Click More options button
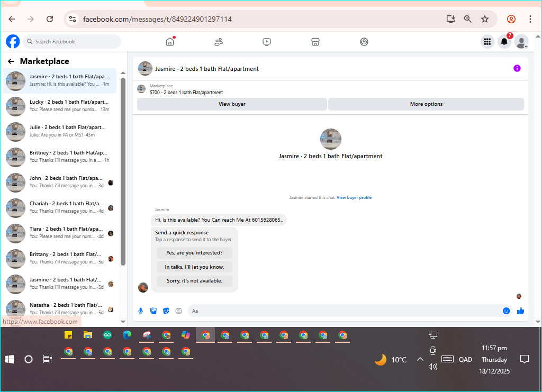Image resolution: width=542 pixels, height=392 pixels. point(426,104)
